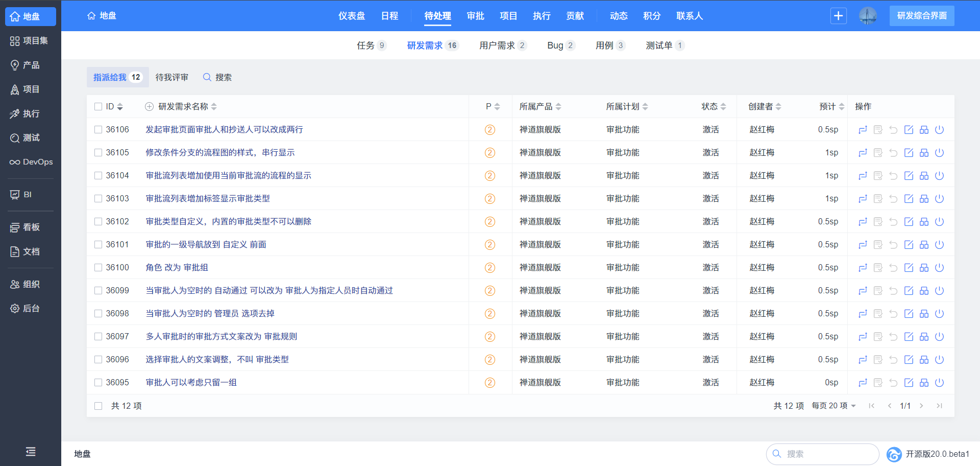Click the split-into-sub-requirements icon for requirement 36100
Screen dimensions: 980x466
coord(924,268)
